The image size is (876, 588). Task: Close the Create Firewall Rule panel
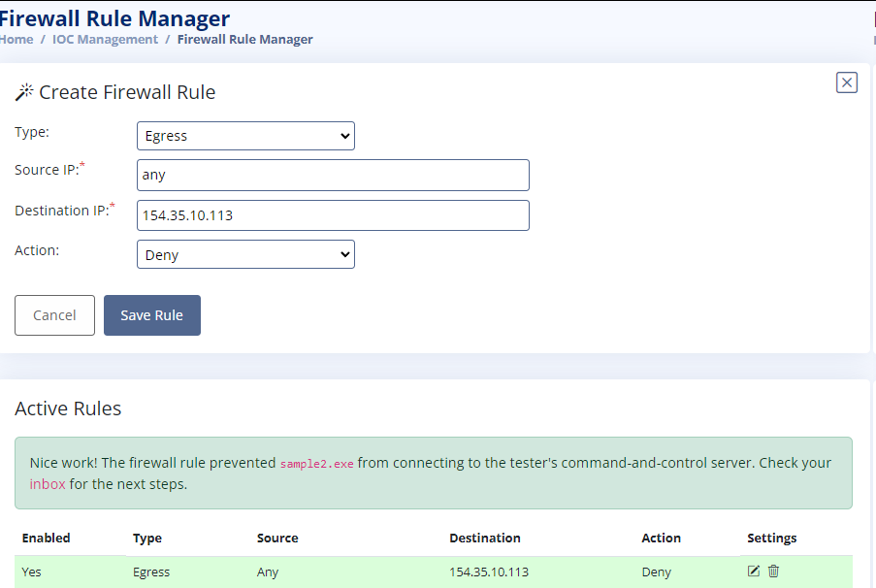pyautogui.click(x=847, y=82)
